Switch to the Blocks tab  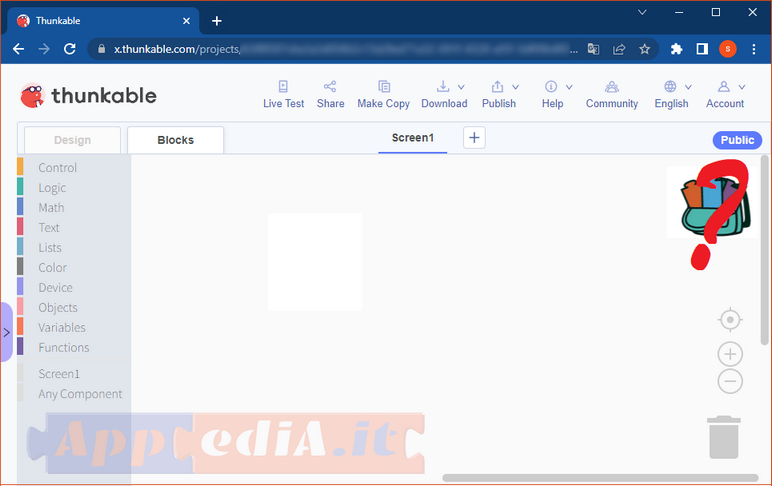175,140
